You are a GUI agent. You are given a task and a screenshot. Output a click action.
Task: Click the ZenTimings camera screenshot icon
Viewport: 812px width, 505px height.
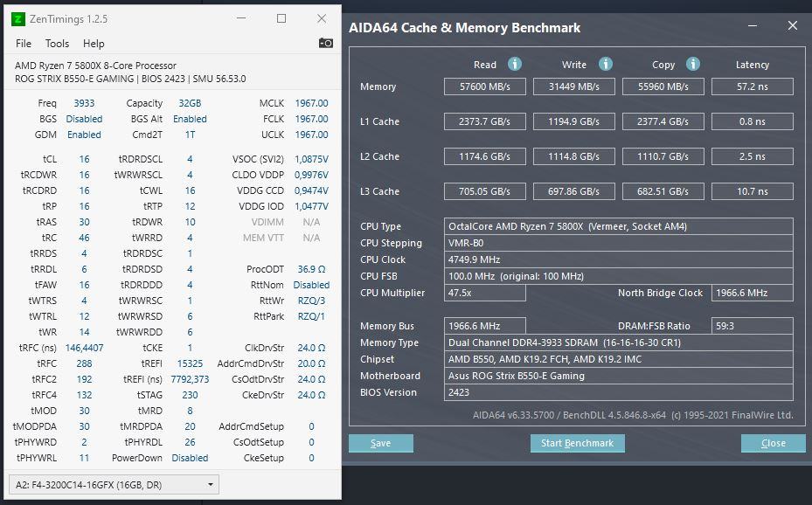click(325, 43)
